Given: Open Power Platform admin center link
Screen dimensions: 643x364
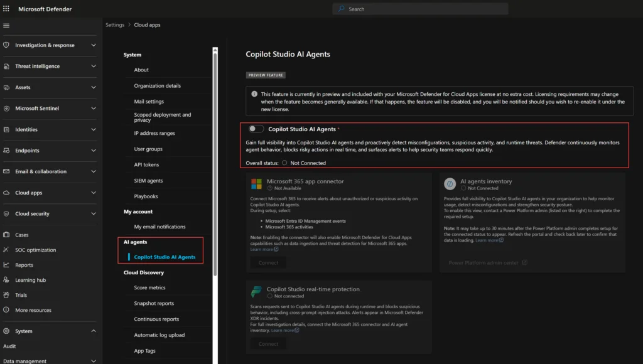Looking at the screenshot, I should 484,263.
